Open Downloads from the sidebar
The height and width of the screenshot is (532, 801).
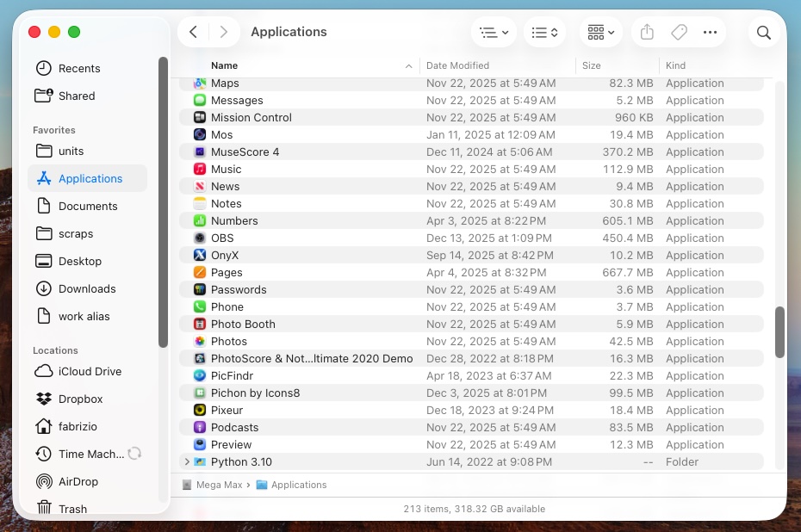coord(87,289)
